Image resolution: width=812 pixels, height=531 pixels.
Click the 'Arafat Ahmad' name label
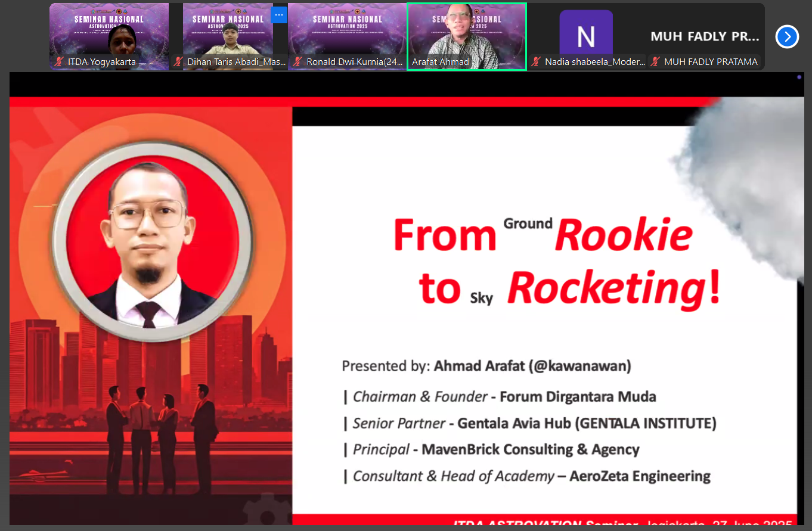441,61
